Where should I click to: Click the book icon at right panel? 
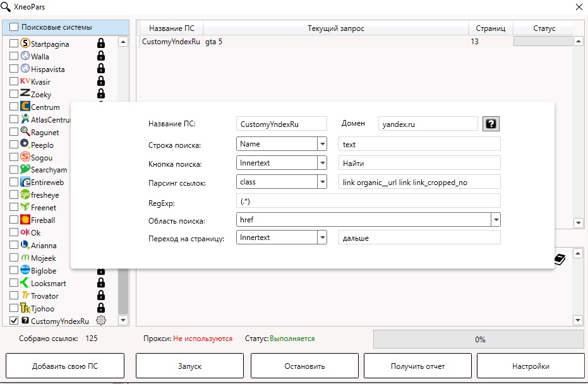tap(560, 259)
